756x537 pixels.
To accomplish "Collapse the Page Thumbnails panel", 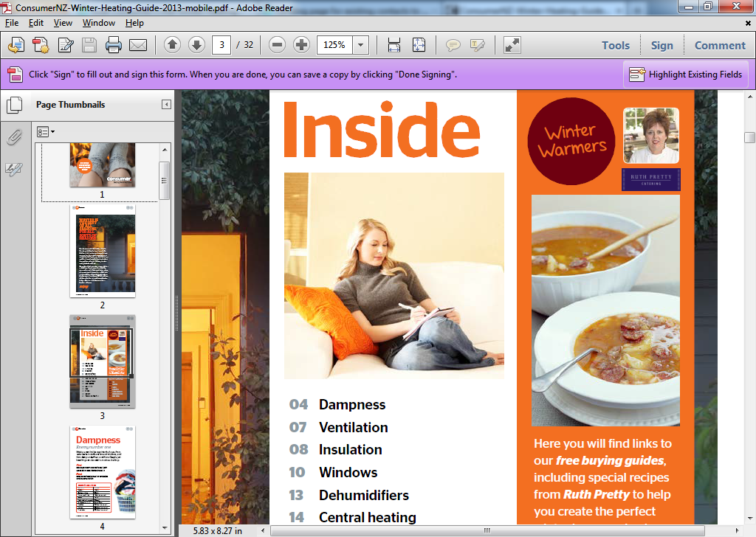I will pos(166,105).
